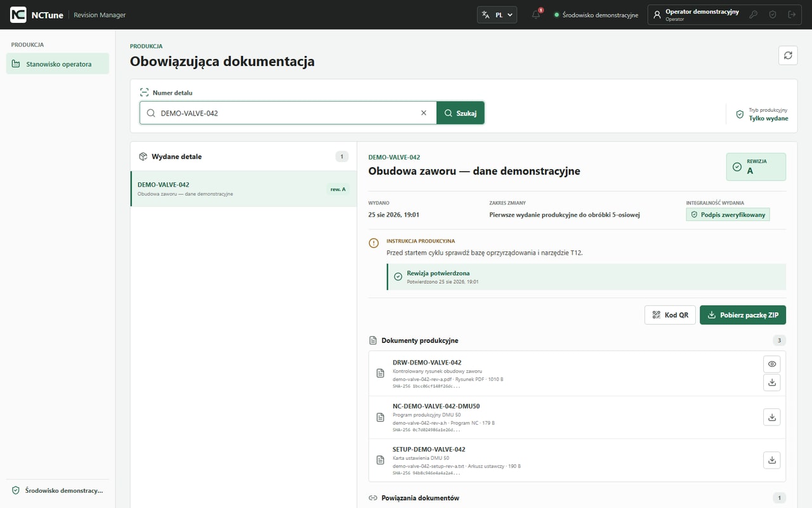Click the NCTune logo icon
The width and height of the screenshot is (812, 508).
[18, 15]
